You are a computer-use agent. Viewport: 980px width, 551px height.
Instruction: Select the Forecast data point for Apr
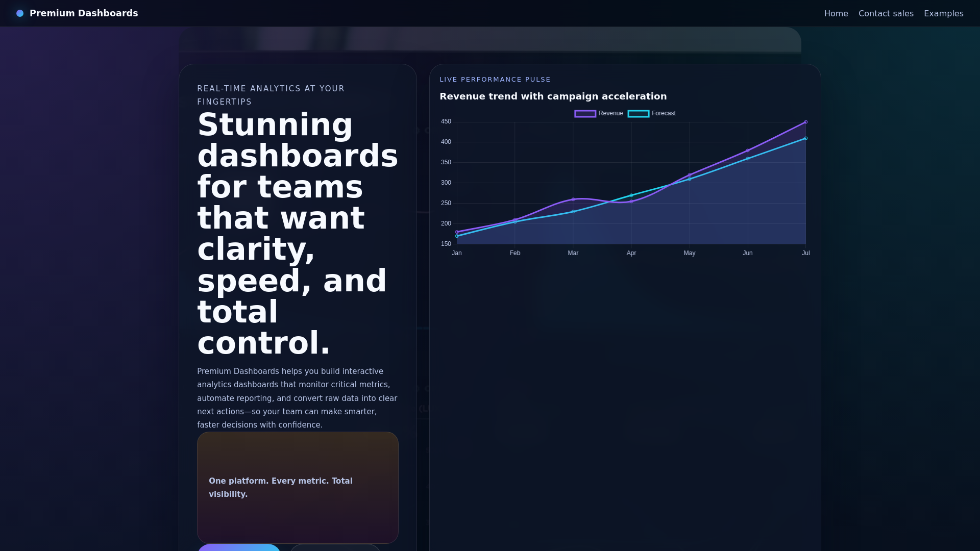coord(631,195)
